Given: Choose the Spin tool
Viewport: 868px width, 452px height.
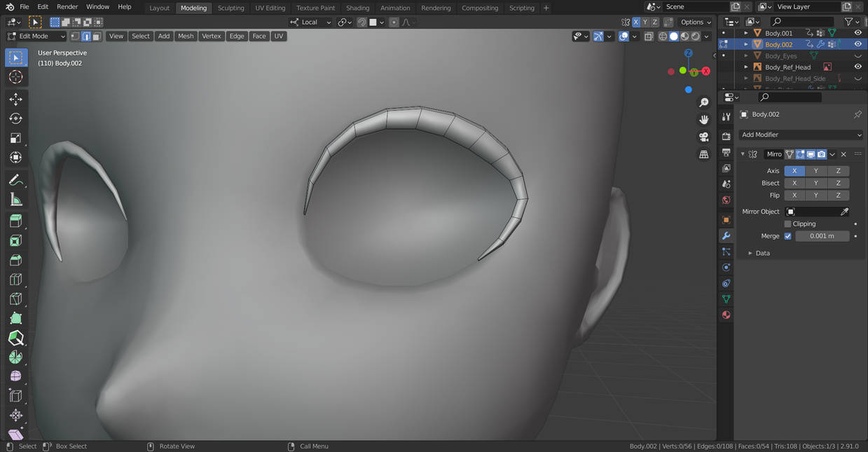Looking at the screenshot, I should pyautogui.click(x=15, y=357).
